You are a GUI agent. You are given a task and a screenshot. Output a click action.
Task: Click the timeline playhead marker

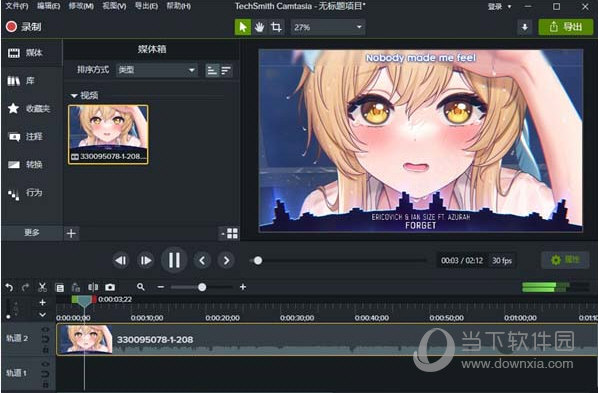point(84,301)
